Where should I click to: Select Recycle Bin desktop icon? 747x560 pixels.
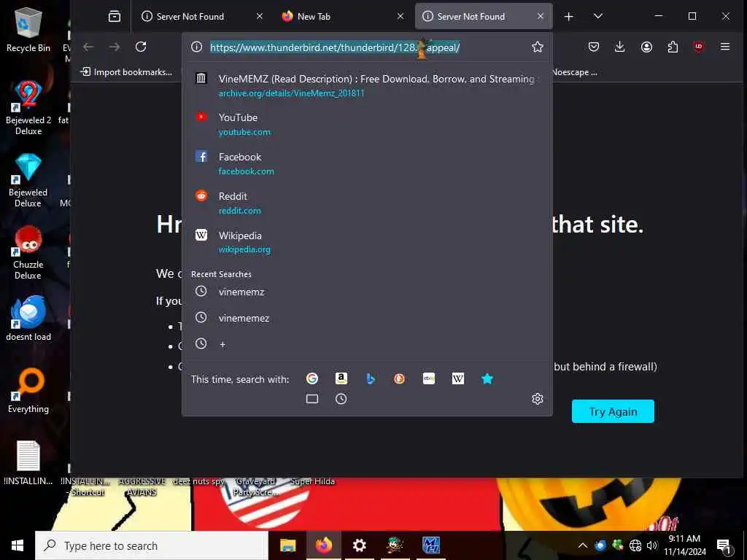click(28, 29)
